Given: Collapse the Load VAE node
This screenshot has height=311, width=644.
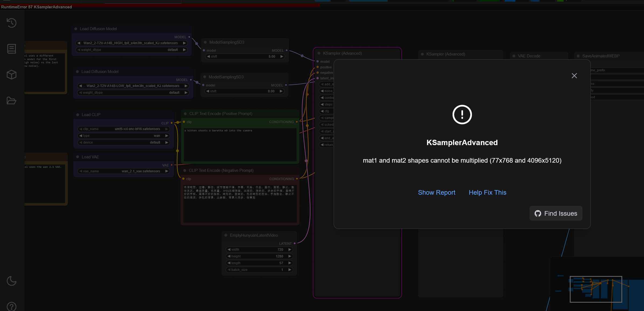Looking at the screenshot, I should click(78, 157).
